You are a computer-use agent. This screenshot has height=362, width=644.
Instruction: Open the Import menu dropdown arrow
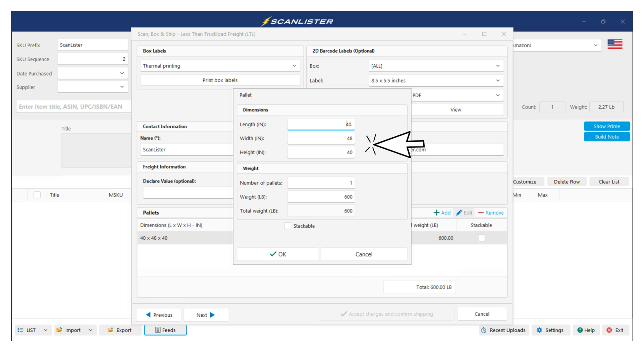tap(91, 330)
